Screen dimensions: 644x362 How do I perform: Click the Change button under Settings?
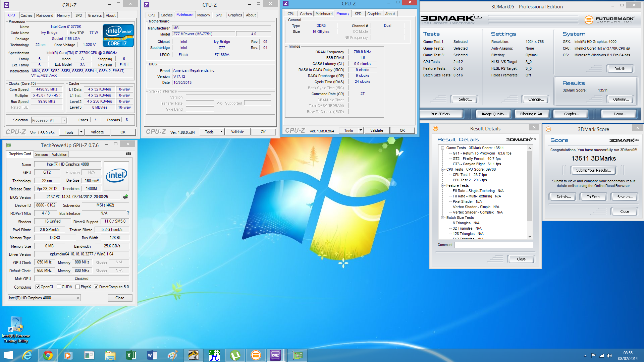536,99
